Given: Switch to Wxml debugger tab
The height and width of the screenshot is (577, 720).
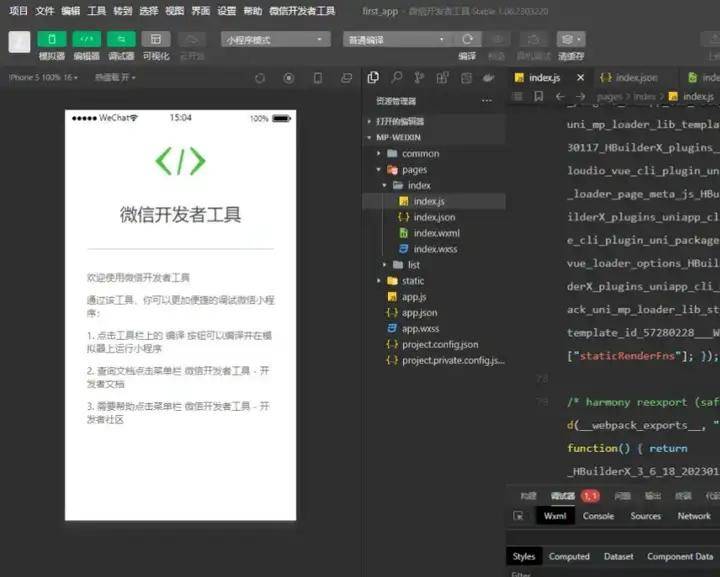Looking at the screenshot, I should pyautogui.click(x=555, y=516).
